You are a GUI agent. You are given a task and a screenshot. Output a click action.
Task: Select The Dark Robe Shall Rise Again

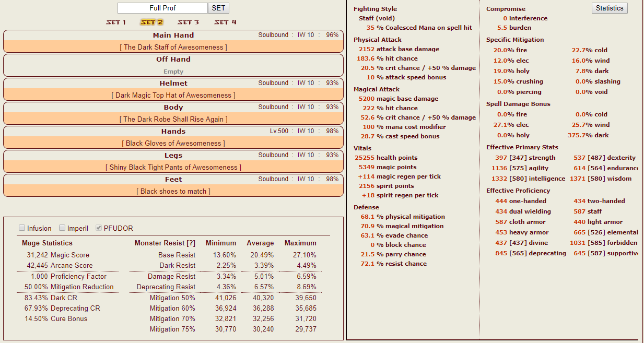pos(173,120)
